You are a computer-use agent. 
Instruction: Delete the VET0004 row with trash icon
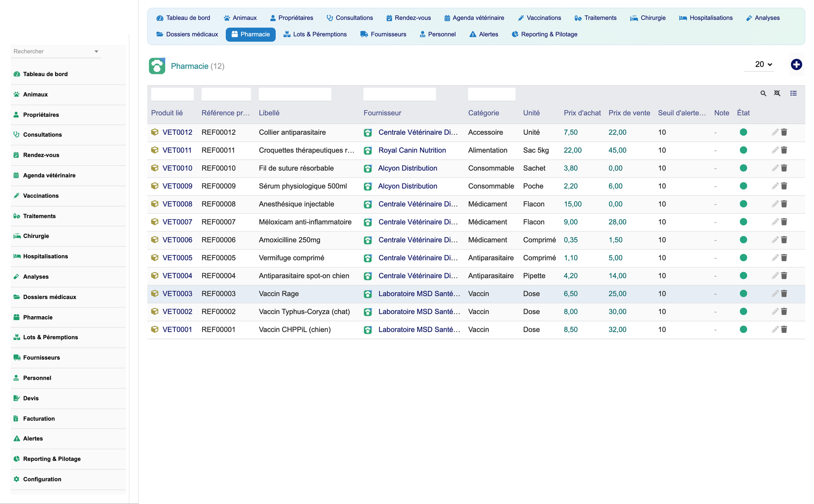[784, 276]
